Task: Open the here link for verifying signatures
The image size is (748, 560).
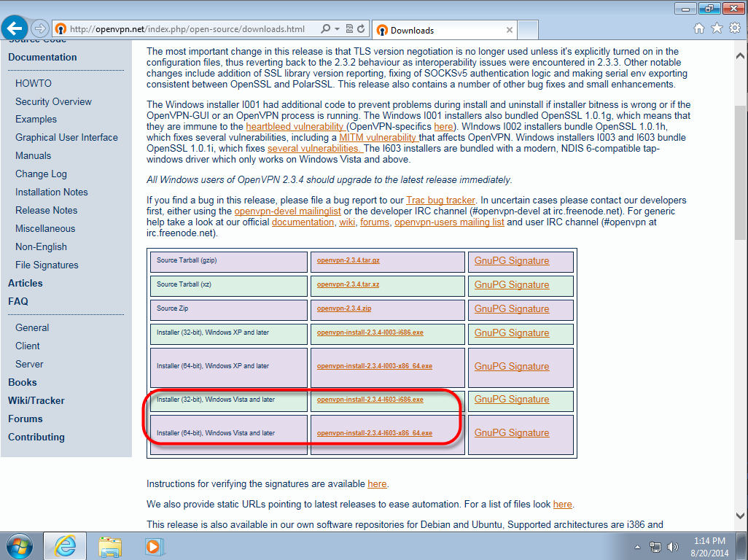Action: pyautogui.click(x=377, y=483)
